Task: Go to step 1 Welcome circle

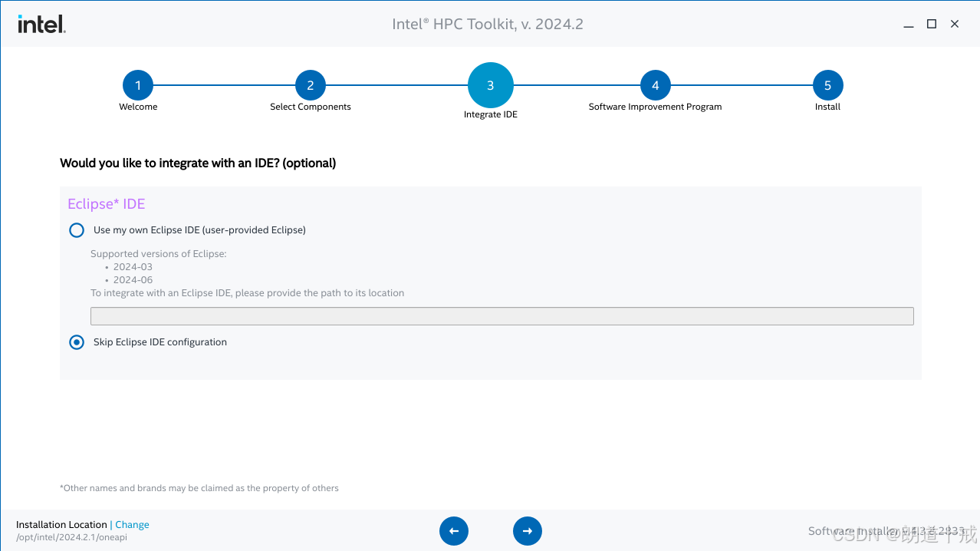Action: [138, 85]
